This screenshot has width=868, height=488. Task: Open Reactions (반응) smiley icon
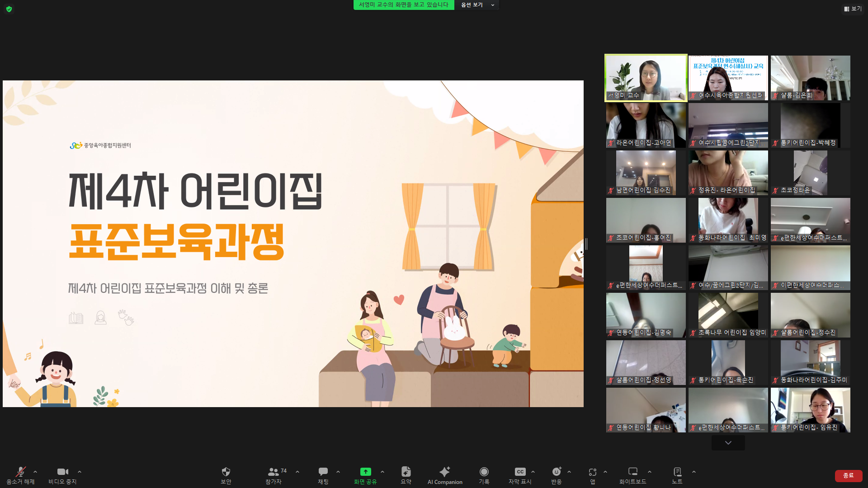click(556, 472)
